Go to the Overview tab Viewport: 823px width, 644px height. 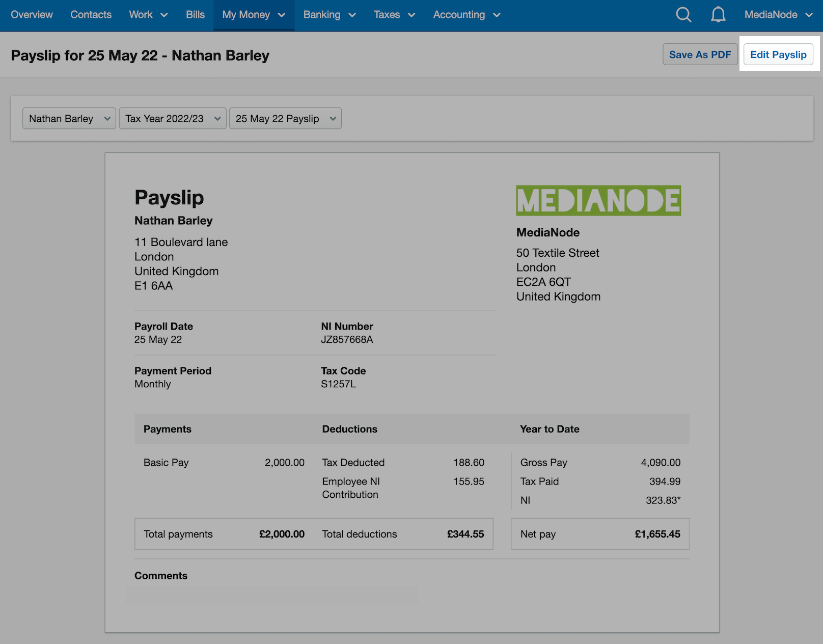[x=32, y=15]
